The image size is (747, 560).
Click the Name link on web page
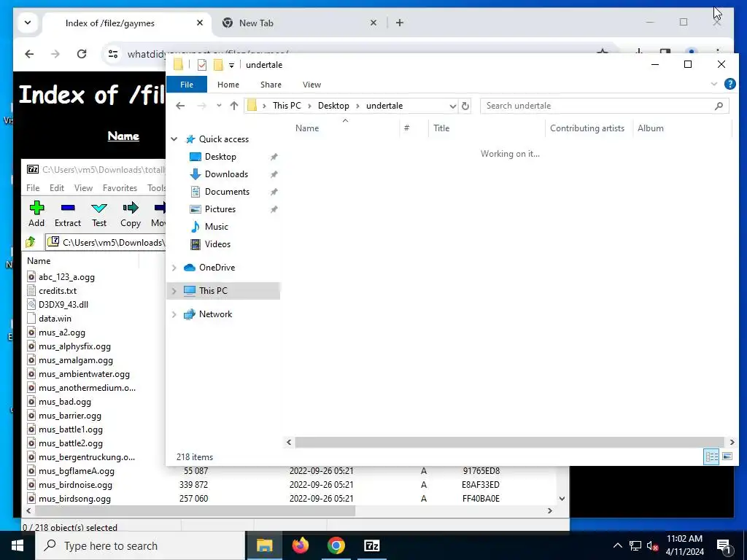tap(123, 136)
